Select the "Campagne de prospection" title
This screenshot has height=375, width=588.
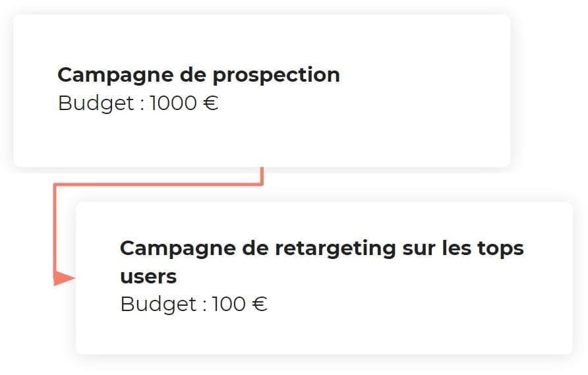(x=199, y=75)
